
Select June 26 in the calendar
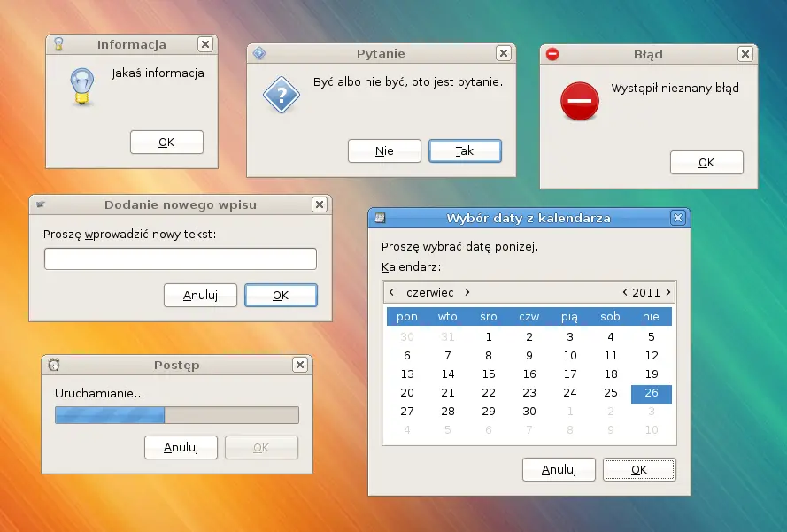pyautogui.click(x=652, y=393)
